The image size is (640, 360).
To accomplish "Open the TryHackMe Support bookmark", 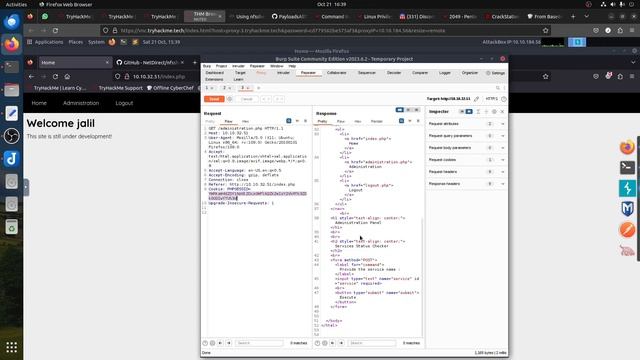I will click(x=120, y=88).
